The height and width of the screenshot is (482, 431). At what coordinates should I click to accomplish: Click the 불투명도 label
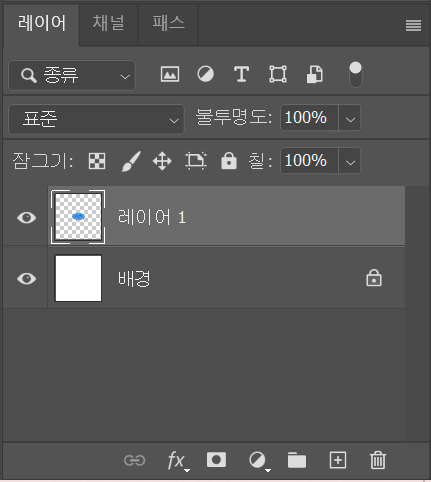point(234,117)
